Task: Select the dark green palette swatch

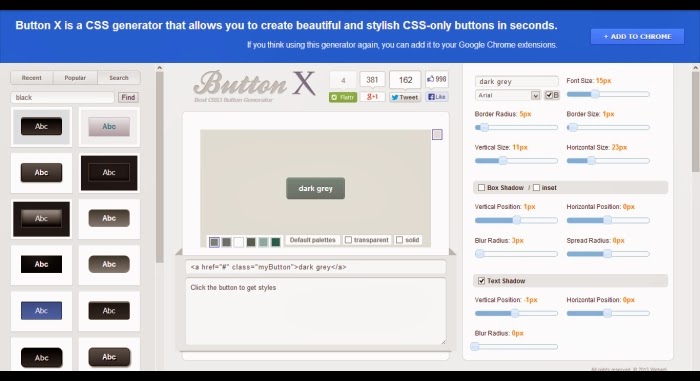Action: (276, 242)
